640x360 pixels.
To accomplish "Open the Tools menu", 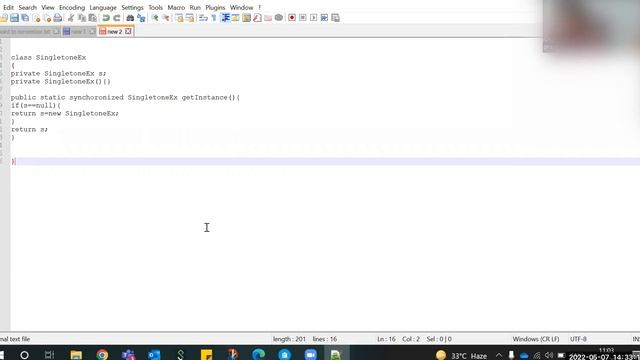I will point(155,7).
